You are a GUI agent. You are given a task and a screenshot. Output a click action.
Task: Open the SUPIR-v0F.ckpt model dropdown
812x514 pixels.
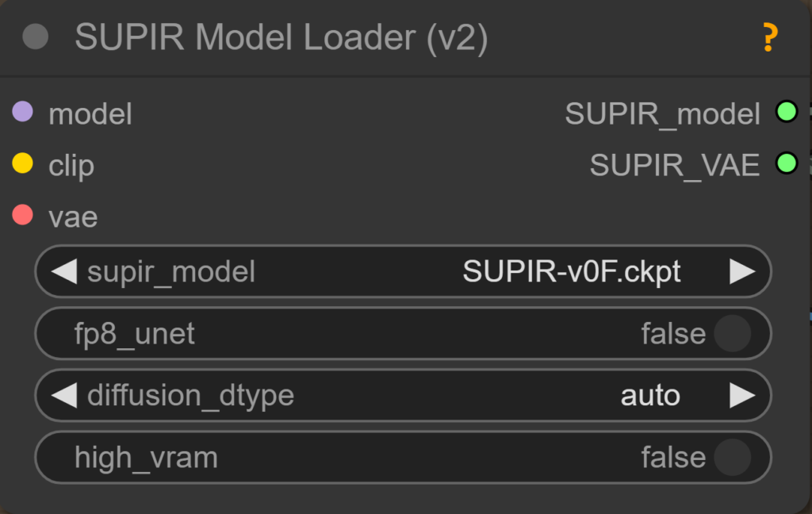tap(571, 272)
